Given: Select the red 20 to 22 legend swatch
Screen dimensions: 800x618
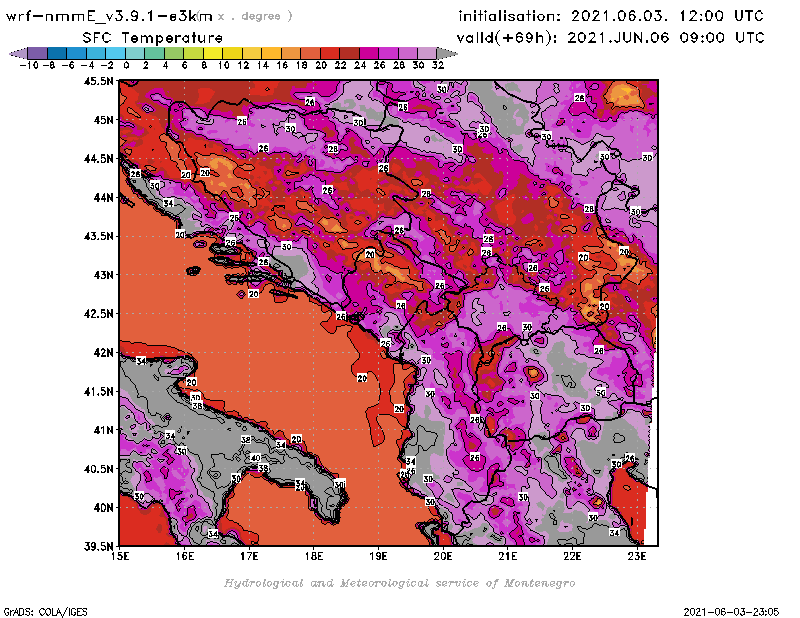Looking at the screenshot, I should [x=330, y=53].
